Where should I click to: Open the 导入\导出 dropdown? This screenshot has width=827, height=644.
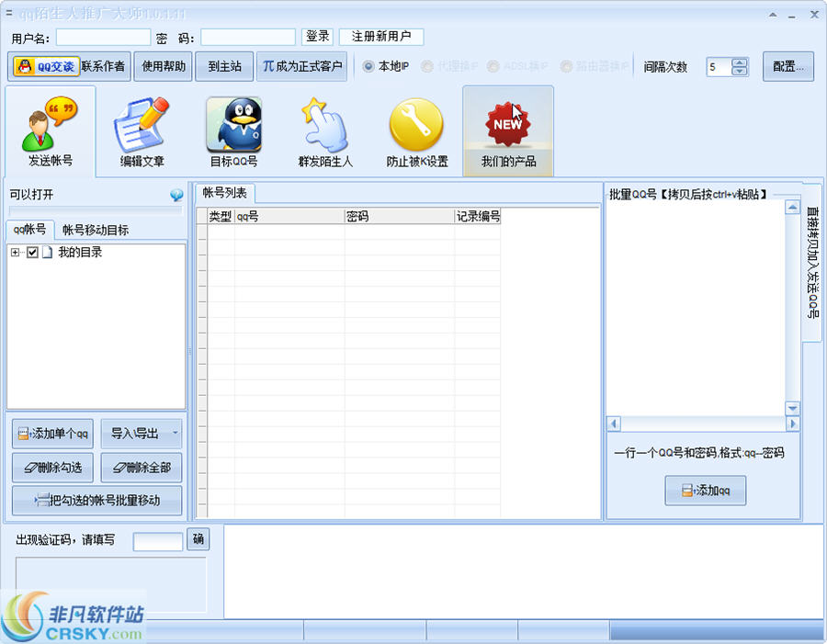point(142,434)
